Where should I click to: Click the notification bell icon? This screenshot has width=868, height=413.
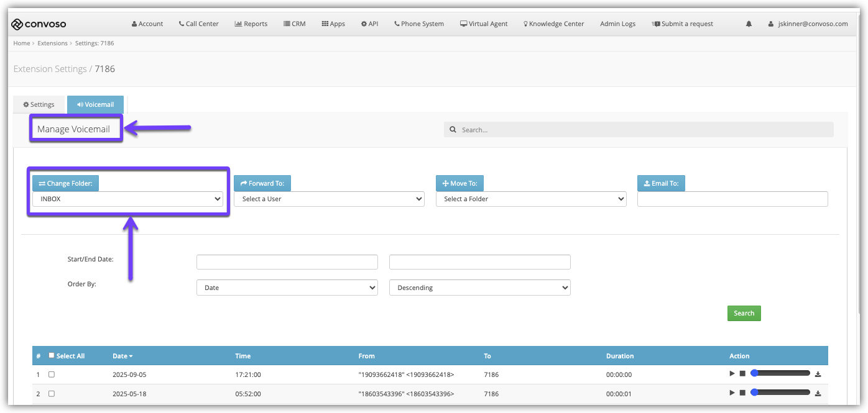pos(749,24)
